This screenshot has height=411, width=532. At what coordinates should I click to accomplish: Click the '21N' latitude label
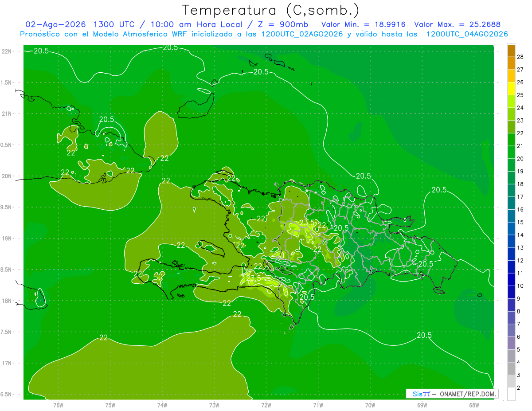coord(7,114)
